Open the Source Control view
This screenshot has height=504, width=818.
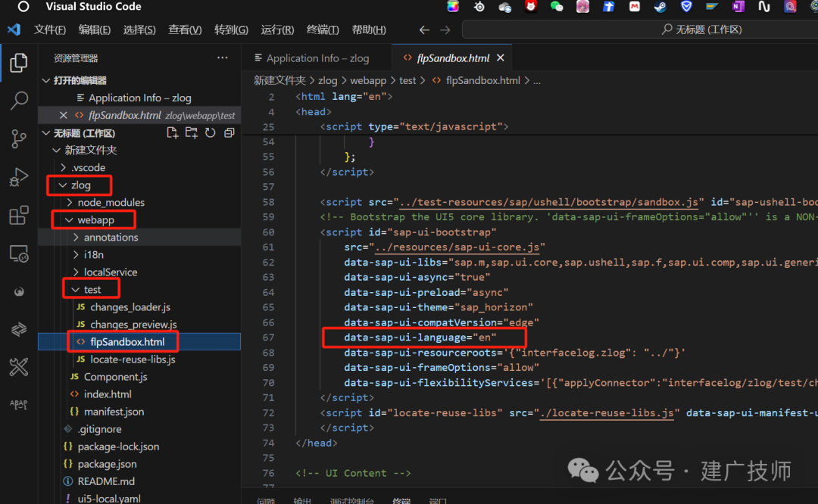(x=19, y=138)
